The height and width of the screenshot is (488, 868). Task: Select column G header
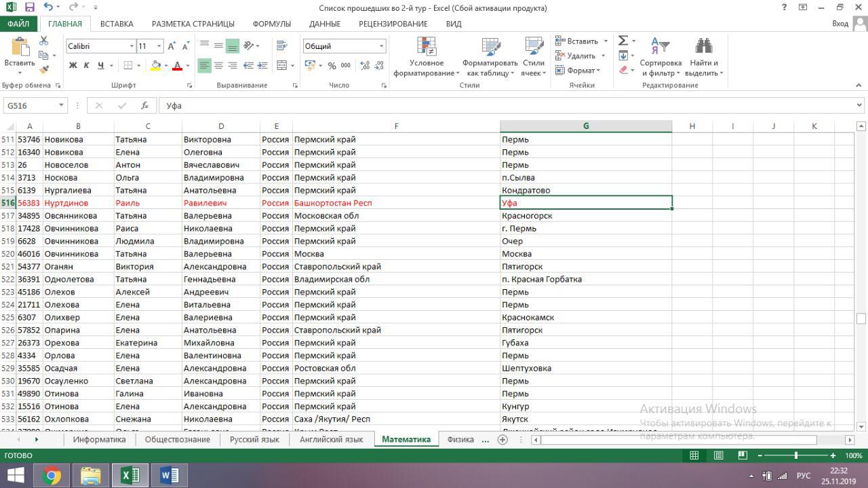pos(586,126)
